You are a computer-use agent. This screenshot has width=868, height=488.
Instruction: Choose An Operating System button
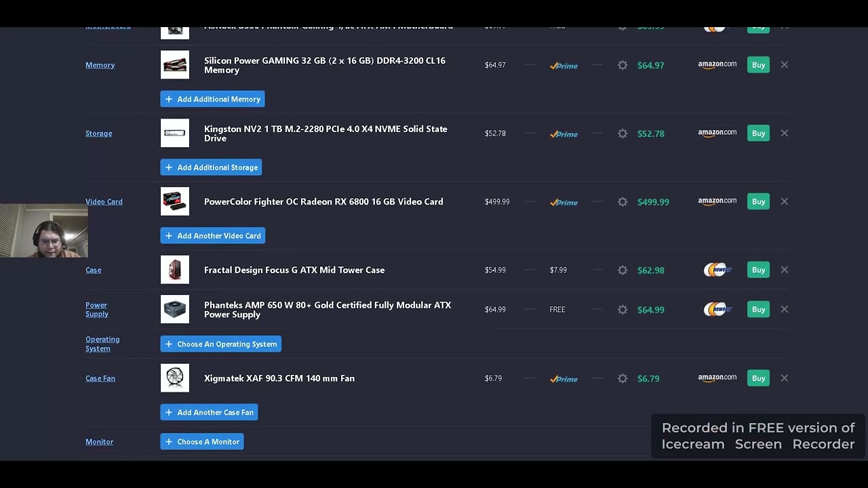[x=220, y=344]
